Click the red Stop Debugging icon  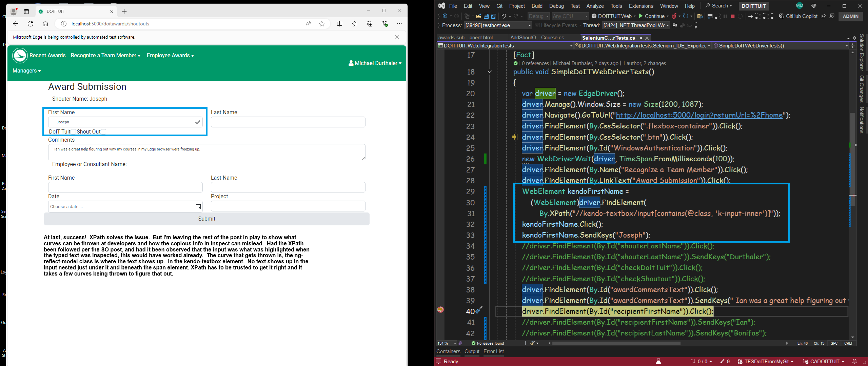coord(733,16)
